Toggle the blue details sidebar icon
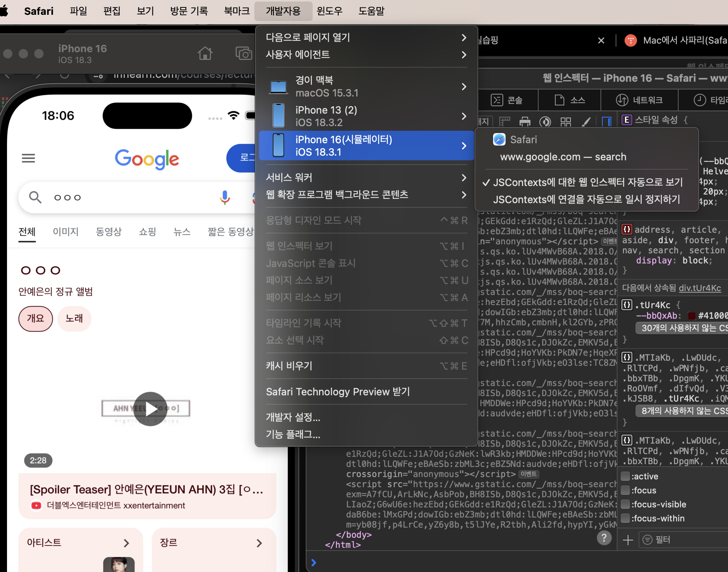The height and width of the screenshot is (572, 728). (607, 122)
